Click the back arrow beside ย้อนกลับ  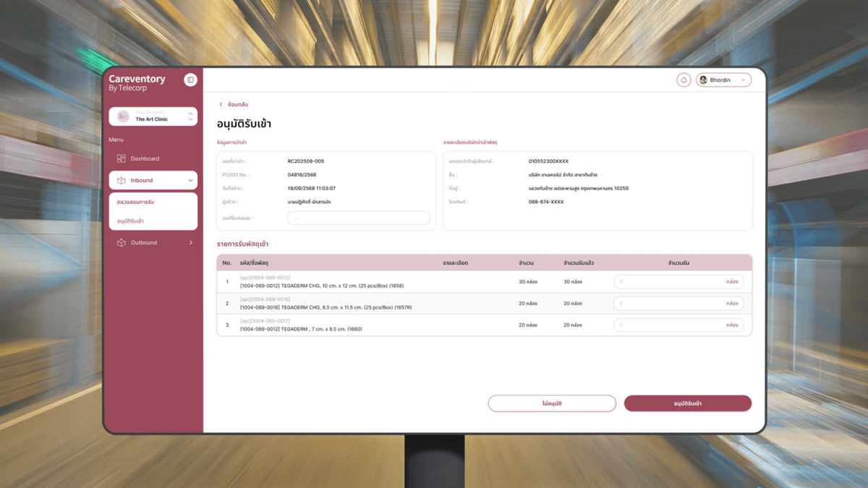pos(221,105)
